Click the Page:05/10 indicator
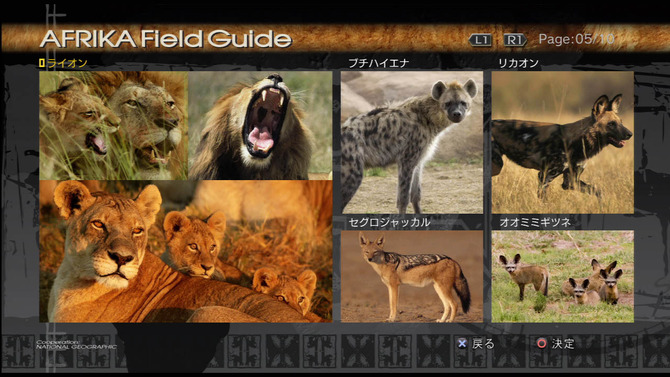This screenshot has height=377, width=670. tap(576, 39)
